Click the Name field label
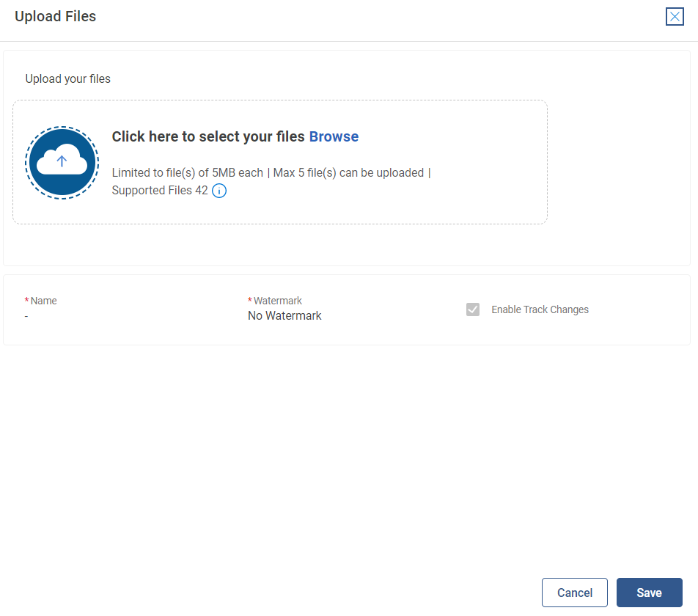 click(x=43, y=301)
